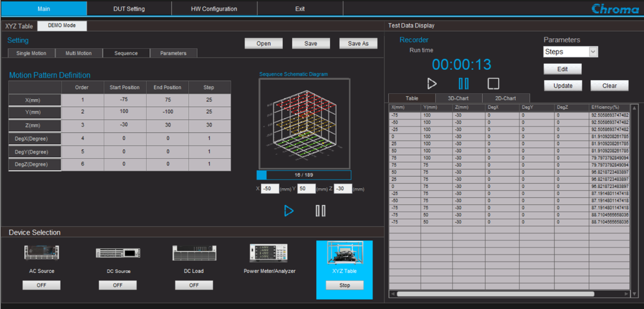Open the HW Configuration menu
The width and height of the screenshot is (644, 309).
click(214, 9)
